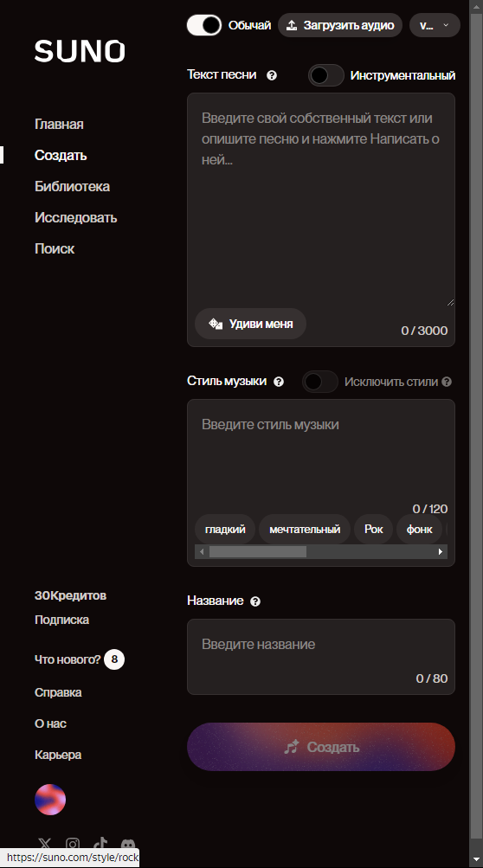The image size is (483, 868).
Task: Click Загрузить аудио button
Action: pyautogui.click(x=340, y=25)
